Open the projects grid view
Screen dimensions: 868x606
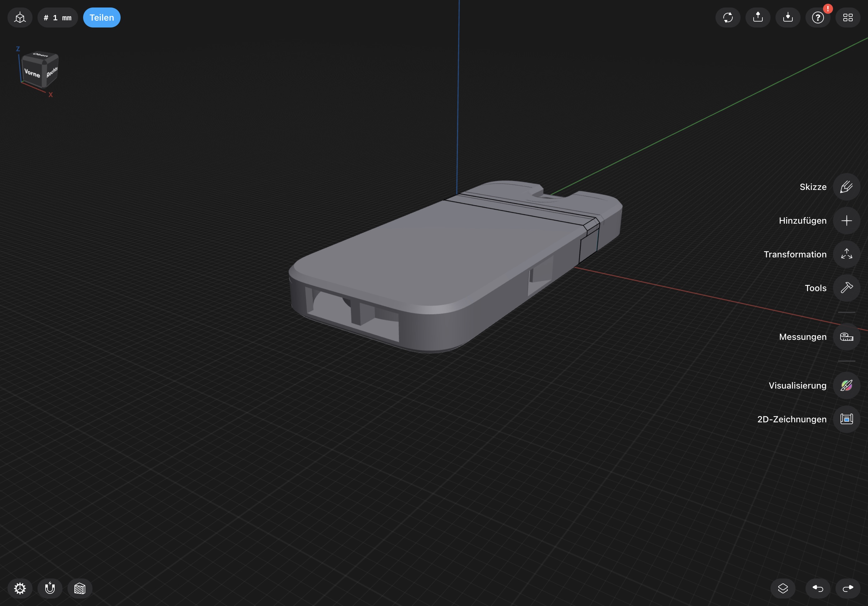point(848,18)
